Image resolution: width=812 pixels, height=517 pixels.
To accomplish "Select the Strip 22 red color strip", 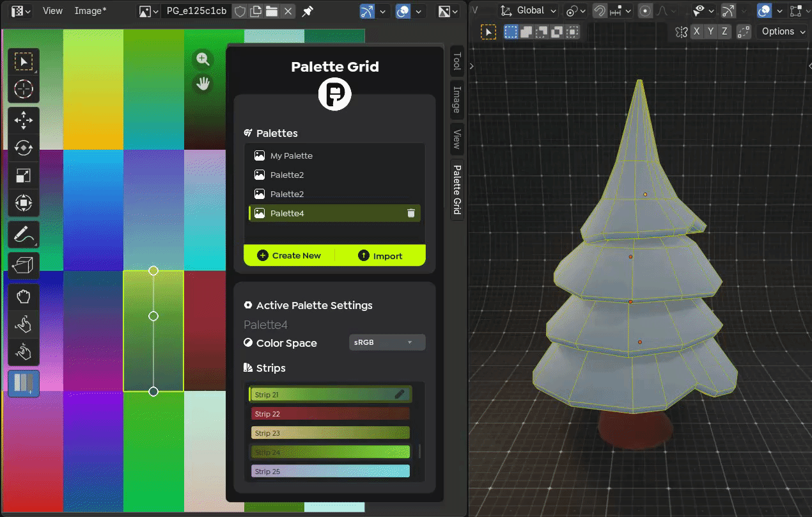I will tap(330, 414).
